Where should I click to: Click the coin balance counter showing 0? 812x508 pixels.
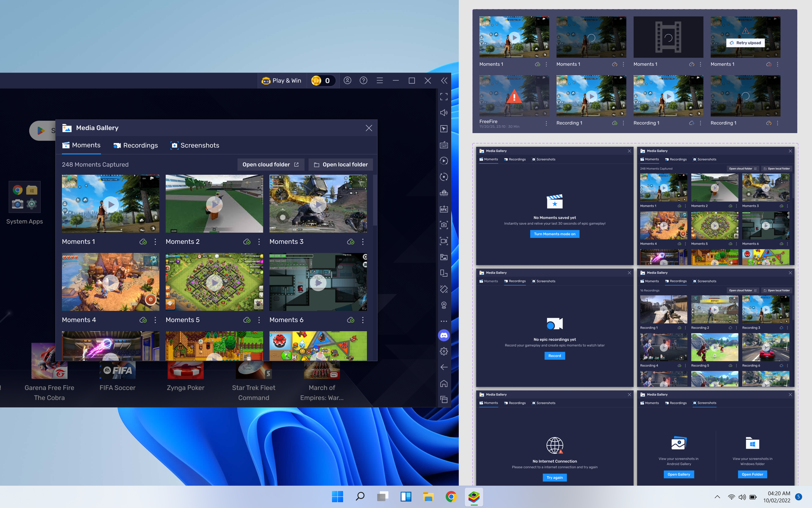pyautogui.click(x=323, y=80)
